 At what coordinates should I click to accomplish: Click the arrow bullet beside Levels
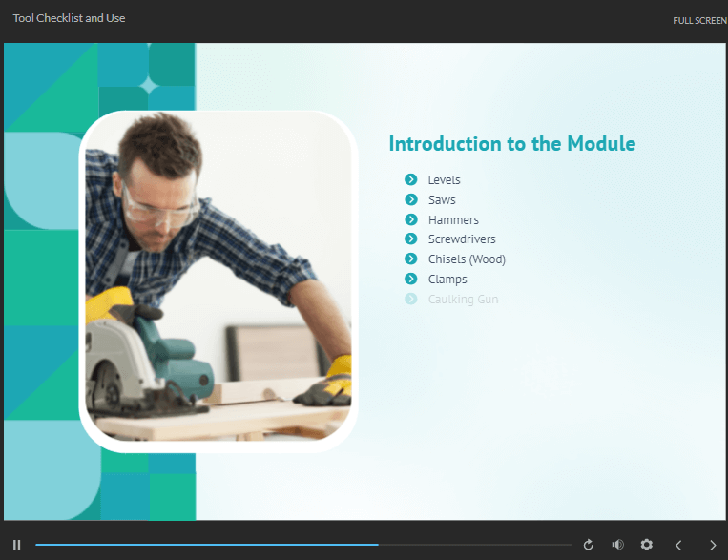411,179
